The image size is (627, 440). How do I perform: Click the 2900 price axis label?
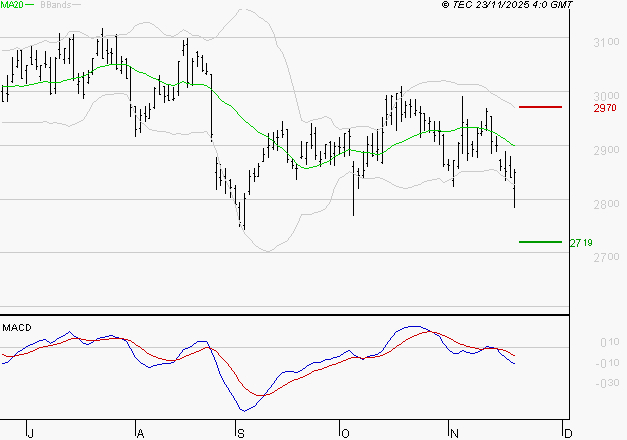coord(606,150)
